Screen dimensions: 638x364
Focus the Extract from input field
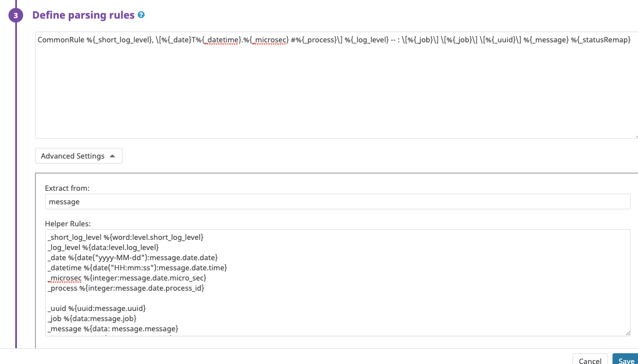pyautogui.click(x=338, y=201)
